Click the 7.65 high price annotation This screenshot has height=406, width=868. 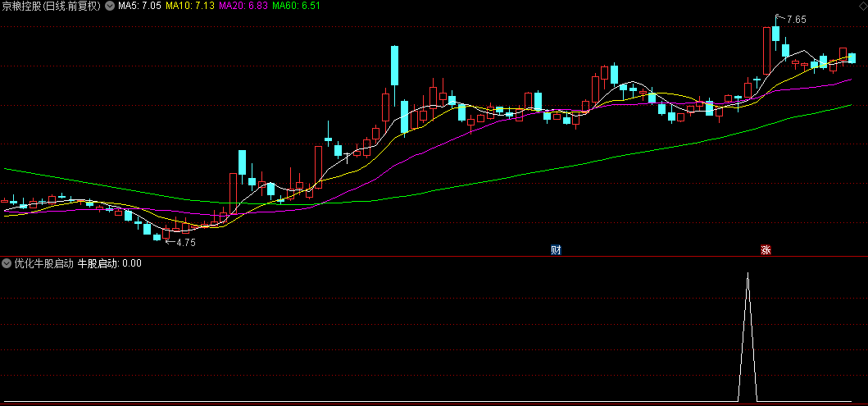point(796,20)
